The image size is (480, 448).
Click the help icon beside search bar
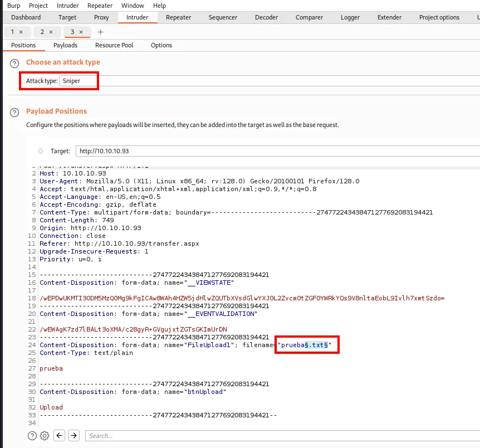[x=32, y=435]
